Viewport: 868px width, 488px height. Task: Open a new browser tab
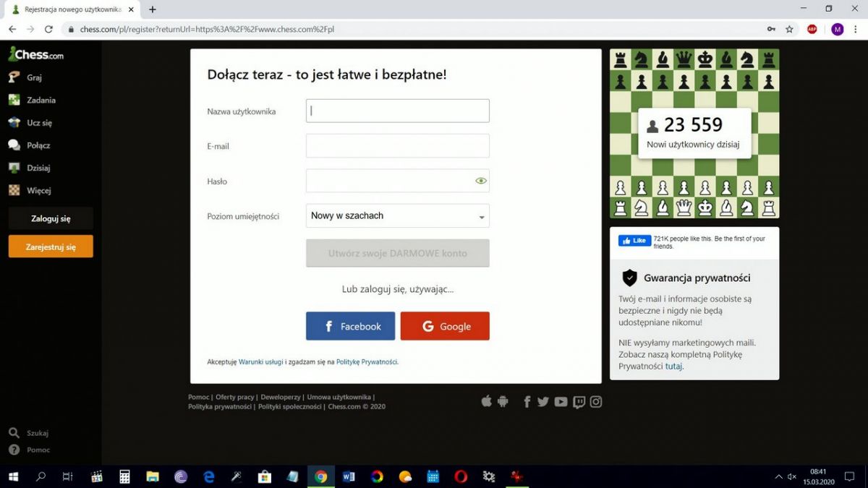coord(153,9)
